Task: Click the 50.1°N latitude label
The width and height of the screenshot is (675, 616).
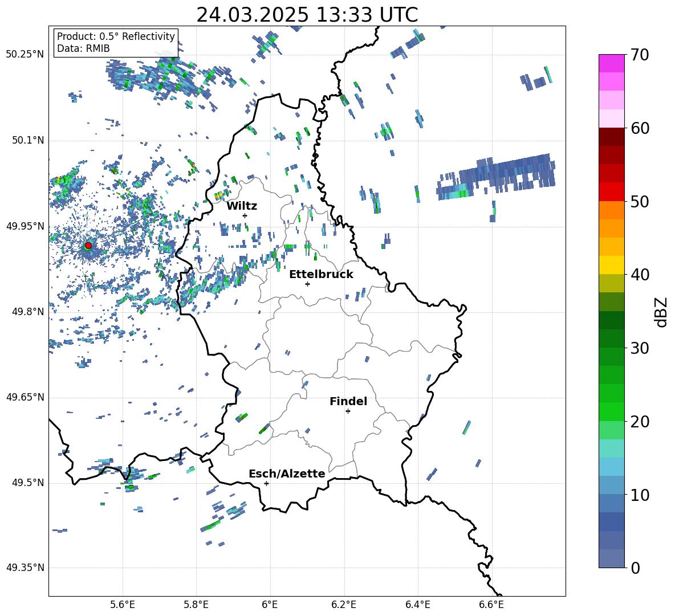Action: (x=28, y=141)
